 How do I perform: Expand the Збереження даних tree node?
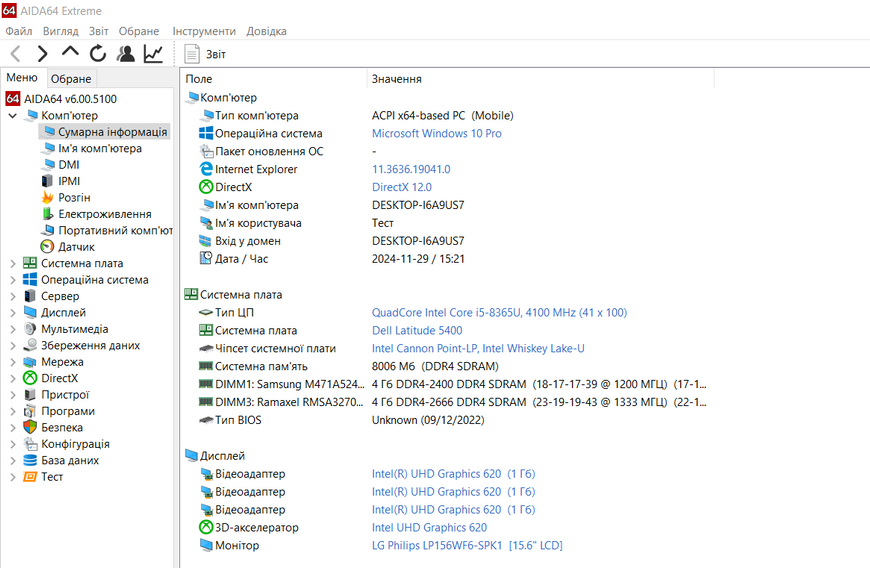pyautogui.click(x=13, y=346)
